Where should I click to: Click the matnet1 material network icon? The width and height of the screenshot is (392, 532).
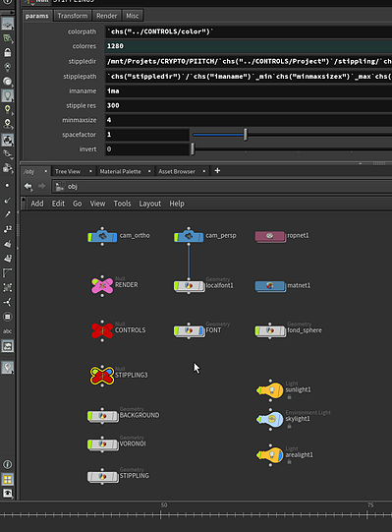point(270,286)
